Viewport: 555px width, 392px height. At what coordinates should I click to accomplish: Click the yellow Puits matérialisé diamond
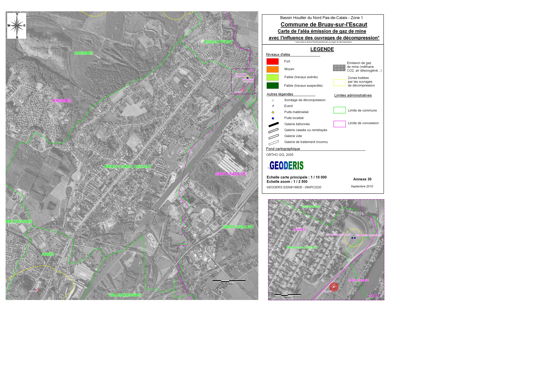273,112
